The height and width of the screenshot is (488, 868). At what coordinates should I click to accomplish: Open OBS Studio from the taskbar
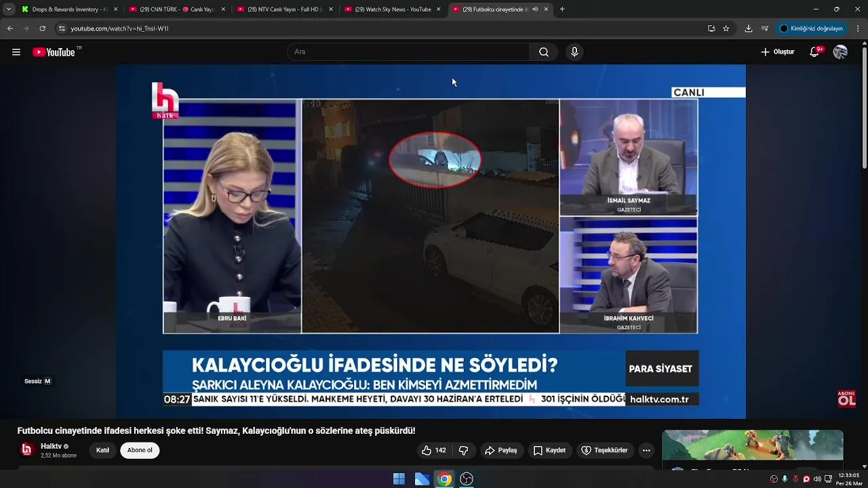click(x=467, y=479)
